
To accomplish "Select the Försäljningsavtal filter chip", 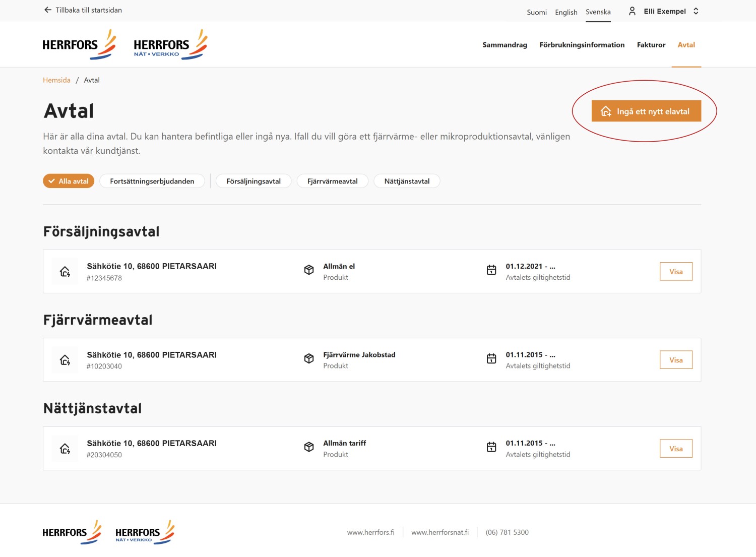I will pyautogui.click(x=254, y=181).
